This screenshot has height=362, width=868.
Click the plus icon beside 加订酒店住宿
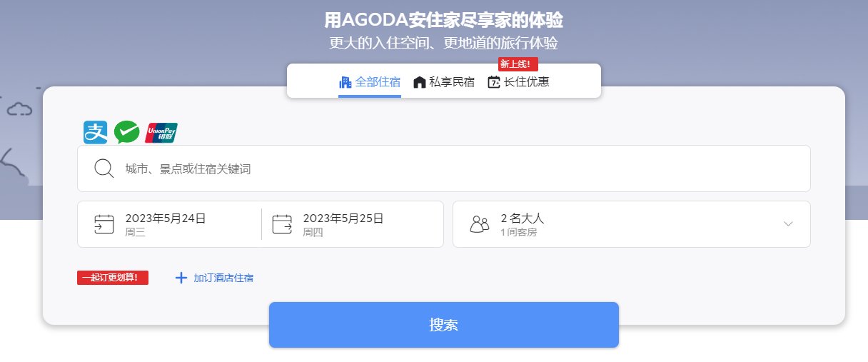[181, 278]
